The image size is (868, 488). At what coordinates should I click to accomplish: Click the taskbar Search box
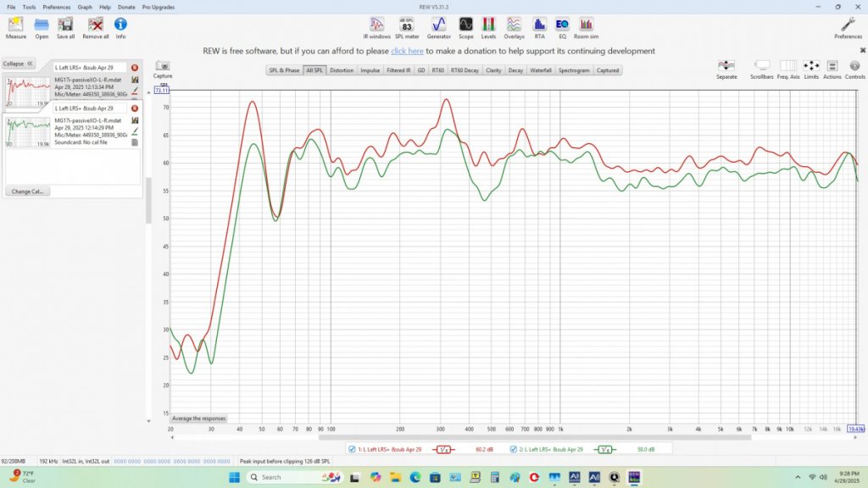[293, 477]
